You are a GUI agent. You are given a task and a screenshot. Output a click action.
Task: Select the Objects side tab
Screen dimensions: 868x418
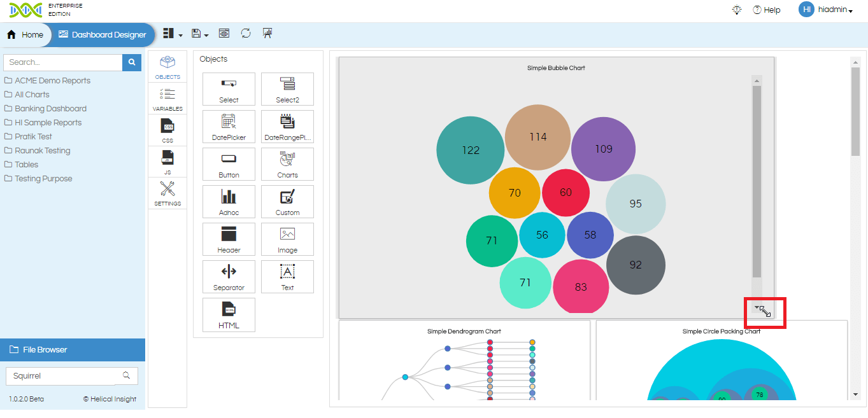167,67
